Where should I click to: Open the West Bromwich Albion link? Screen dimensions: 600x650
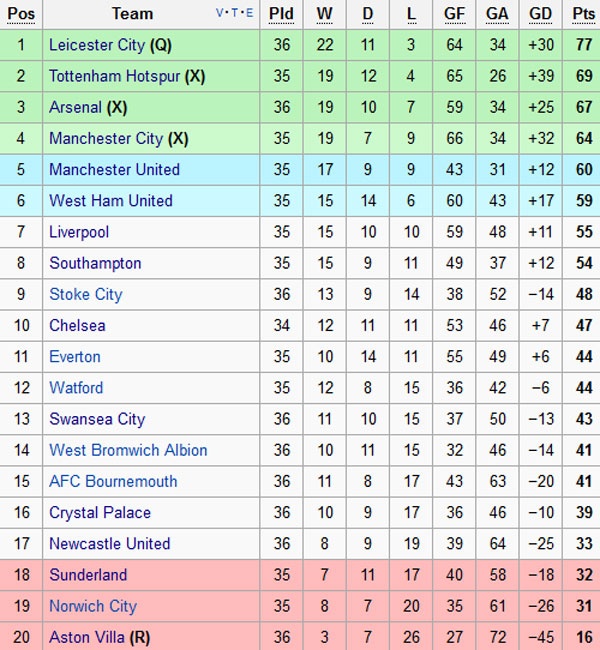click(x=128, y=450)
